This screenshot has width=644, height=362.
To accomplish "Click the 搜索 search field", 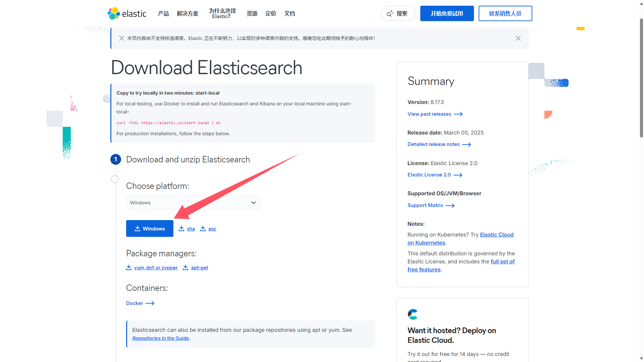I will (x=398, y=13).
